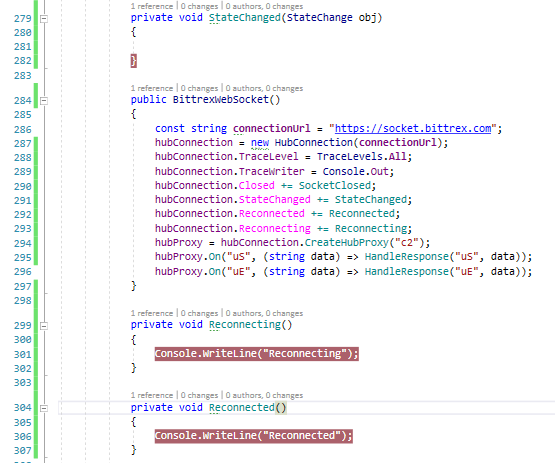Click the highlighted Console.WriteLine("Reconnected") breakpoint line

[253, 436]
